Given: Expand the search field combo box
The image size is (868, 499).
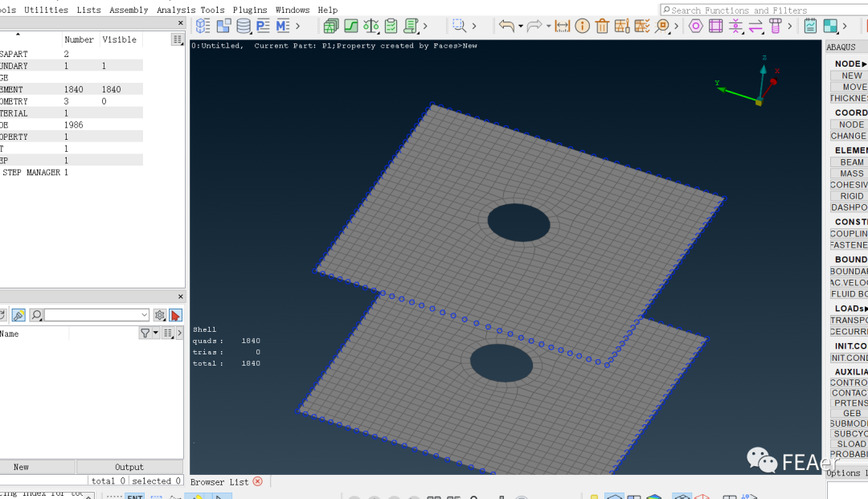Looking at the screenshot, I should [144, 315].
